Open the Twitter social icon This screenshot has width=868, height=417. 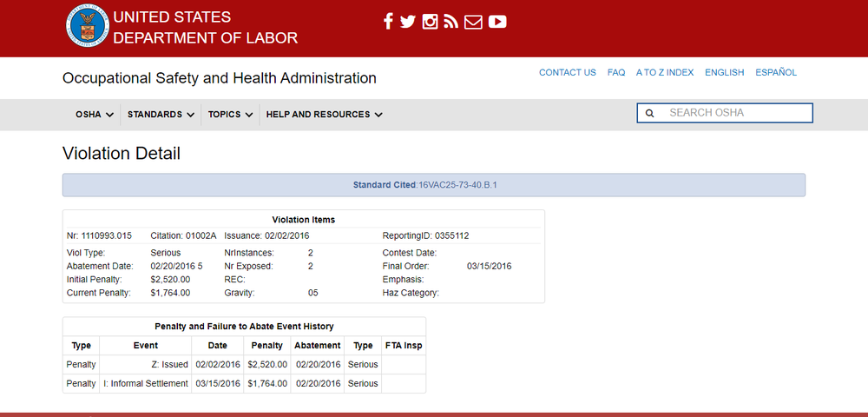point(408,22)
